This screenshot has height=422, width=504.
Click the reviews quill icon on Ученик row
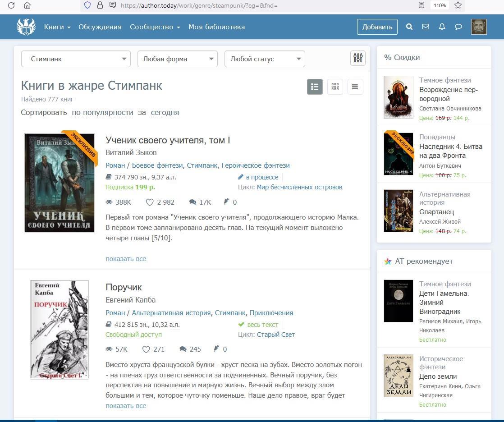pyautogui.click(x=226, y=202)
